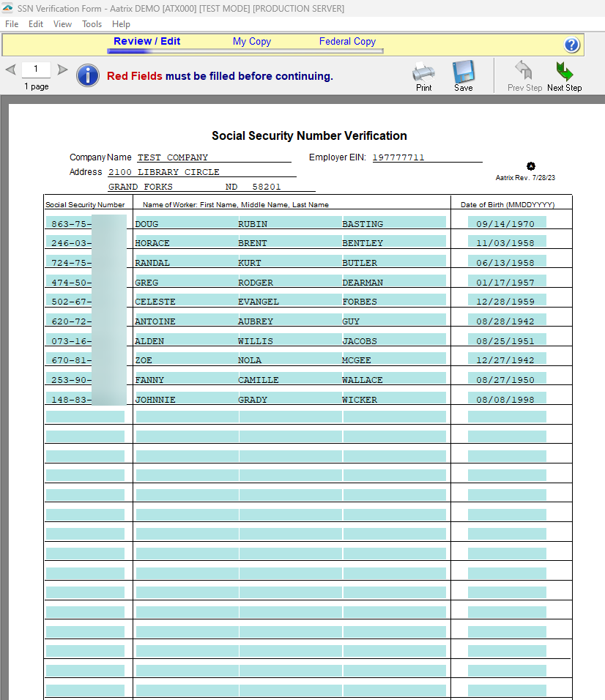Click the Employer EIN field
The image size is (605, 700).
(x=426, y=157)
